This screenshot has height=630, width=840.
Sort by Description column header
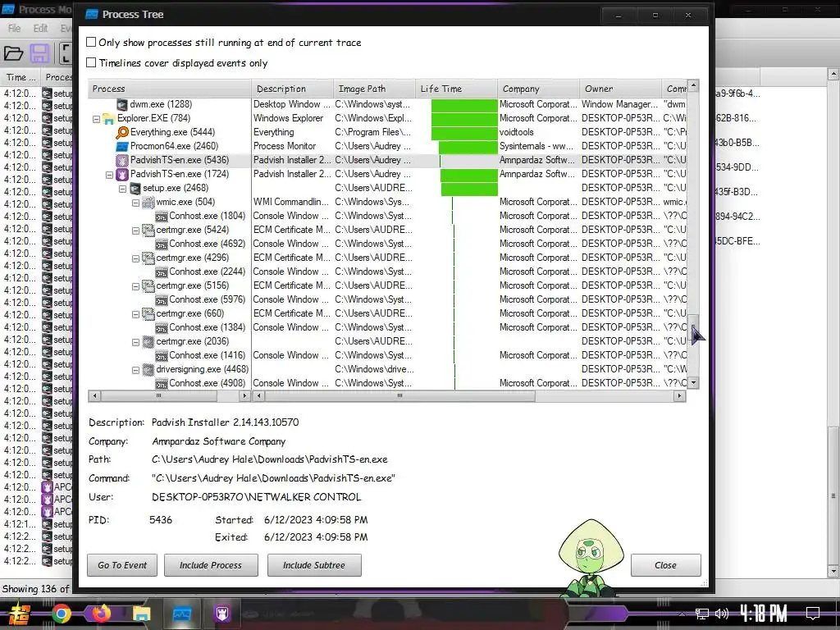click(x=293, y=89)
